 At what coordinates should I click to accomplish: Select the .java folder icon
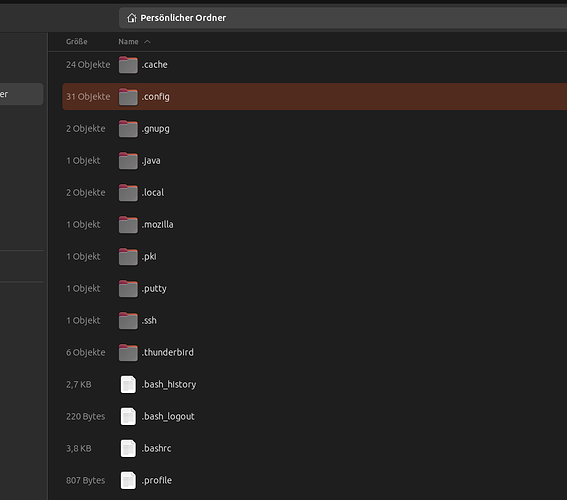click(128, 161)
